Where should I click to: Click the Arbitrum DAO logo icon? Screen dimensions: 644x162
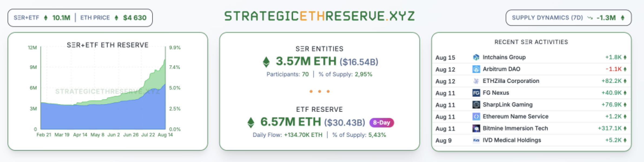tap(476, 69)
